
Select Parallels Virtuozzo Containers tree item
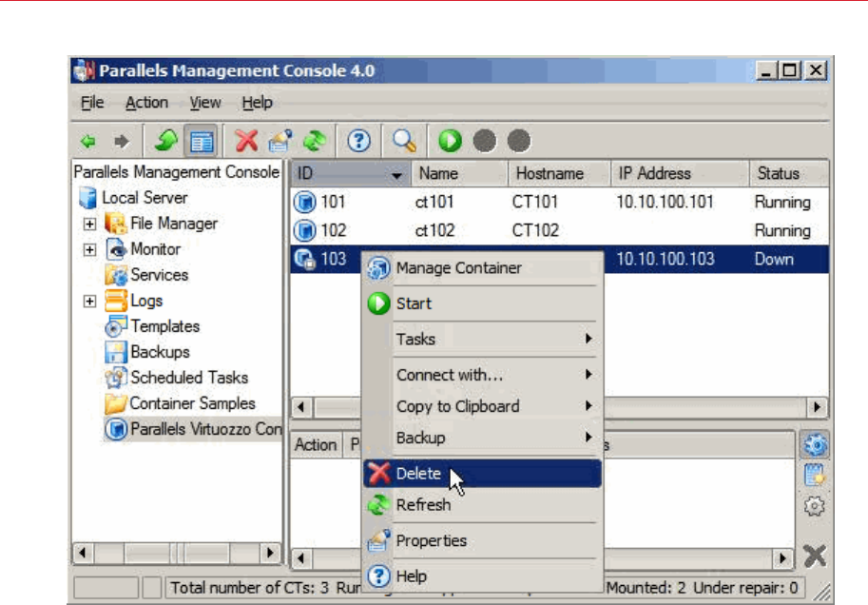(x=193, y=429)
